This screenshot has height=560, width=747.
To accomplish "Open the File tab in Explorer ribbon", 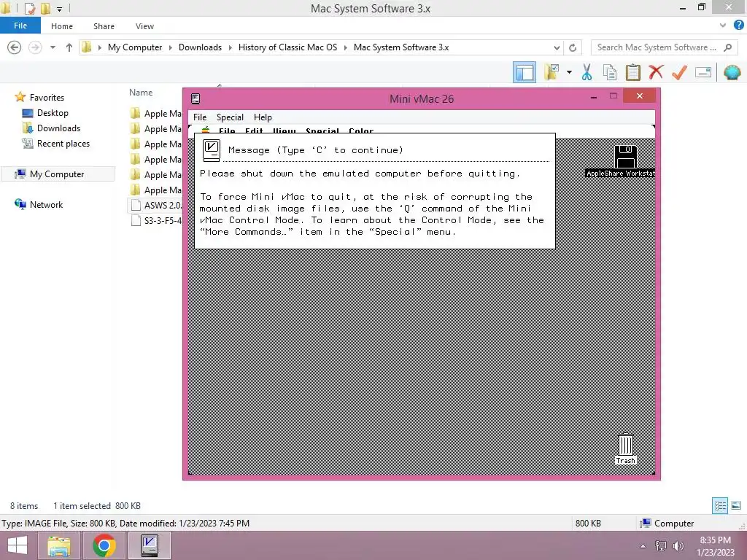I will (x=20, y=26).
